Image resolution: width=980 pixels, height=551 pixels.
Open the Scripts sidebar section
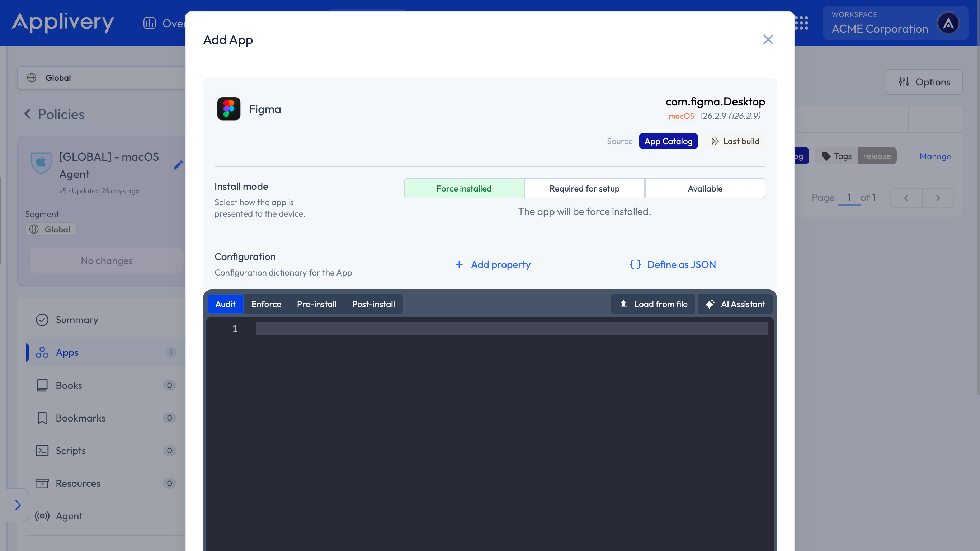pos(42,451)
